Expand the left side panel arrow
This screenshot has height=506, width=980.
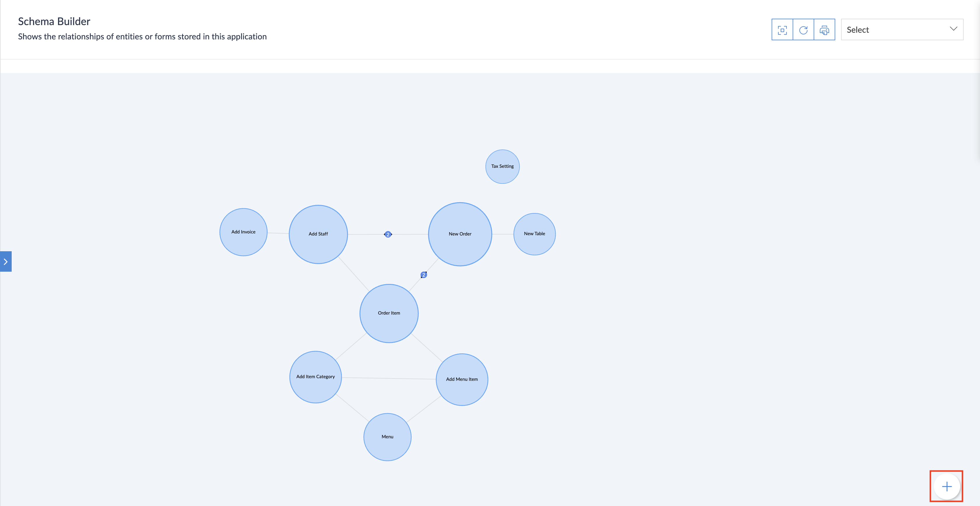(6, 261)
